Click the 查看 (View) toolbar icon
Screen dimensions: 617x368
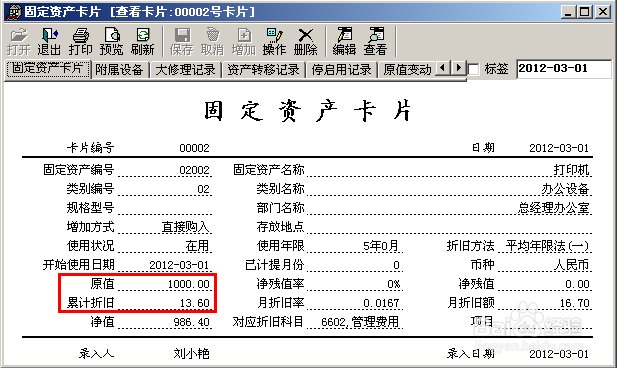(x=375, y=42)
